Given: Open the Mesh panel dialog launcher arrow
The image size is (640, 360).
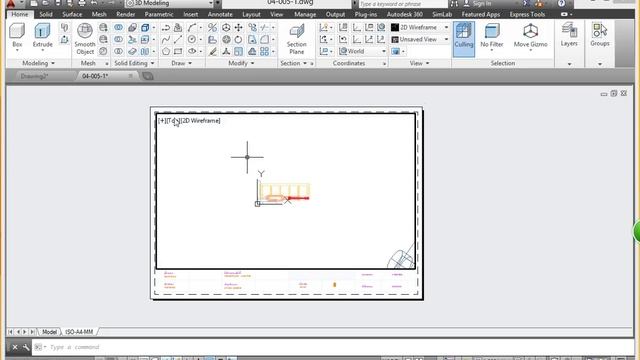Looking at the screenshot, I should pyautogui.click(x=107, y=64).
